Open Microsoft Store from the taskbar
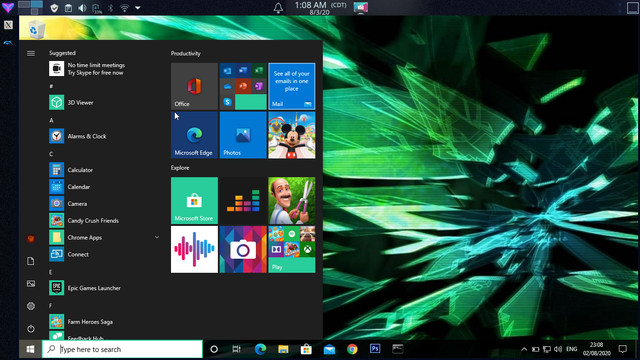640x360 pixels. click(306, 349)
